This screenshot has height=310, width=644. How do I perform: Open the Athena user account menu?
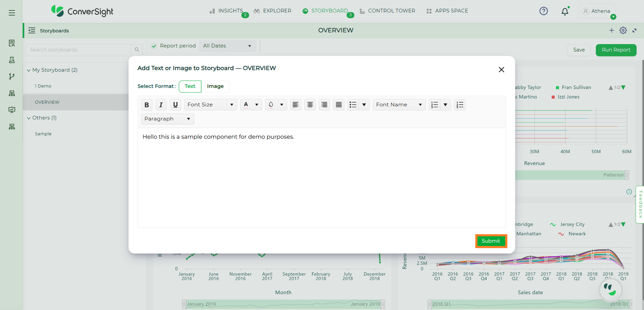596,11
